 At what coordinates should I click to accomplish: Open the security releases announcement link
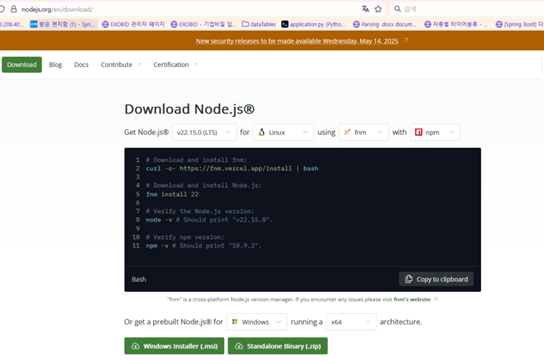[x=297, y=41]
